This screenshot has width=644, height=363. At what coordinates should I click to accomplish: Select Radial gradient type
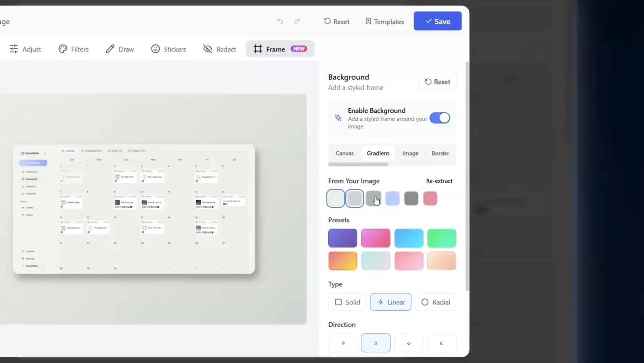[x=436, y=302]
